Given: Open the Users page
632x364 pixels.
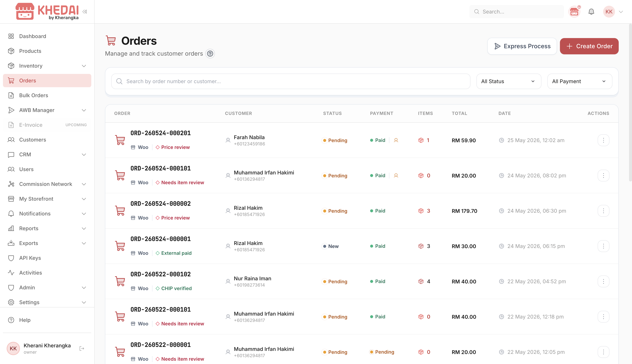Looking at the screenshot, I should (47, 169).
